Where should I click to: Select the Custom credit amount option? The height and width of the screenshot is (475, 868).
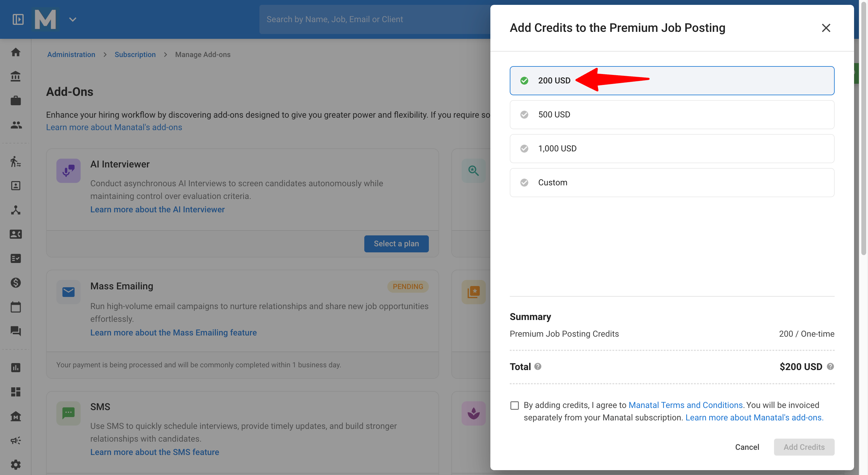click(x=672, y=183)
